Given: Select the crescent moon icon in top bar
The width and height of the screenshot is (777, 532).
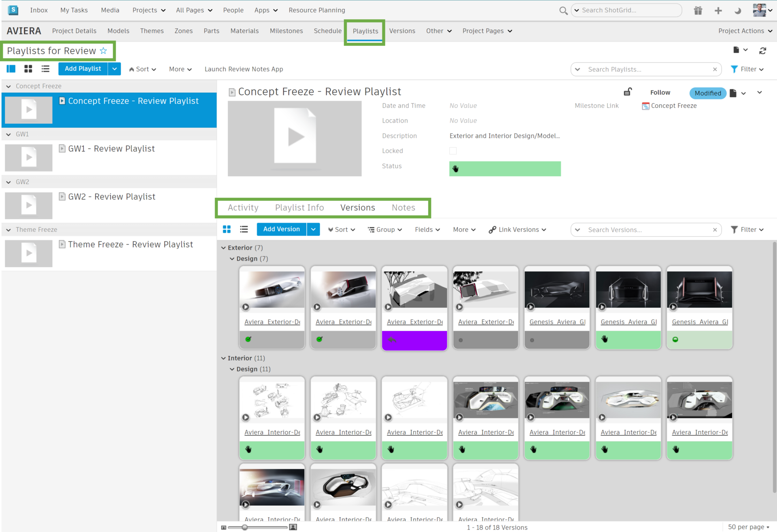Looking at the screenshot, I should [738, 10].
